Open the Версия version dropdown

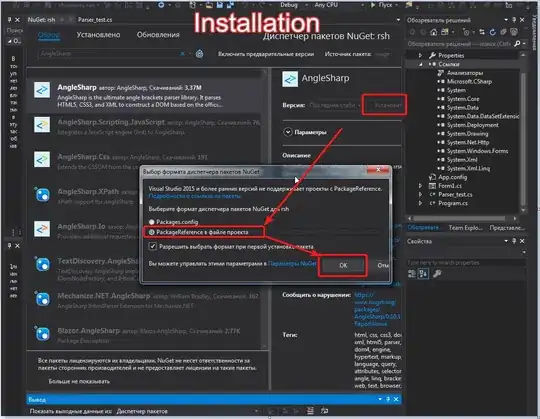pos(334,105)
